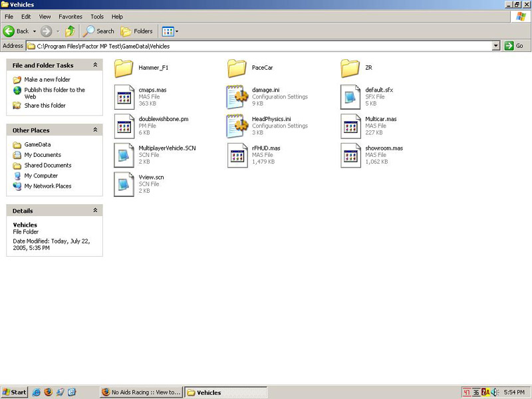Click the Vehicles taskbar button

point(226,392)
